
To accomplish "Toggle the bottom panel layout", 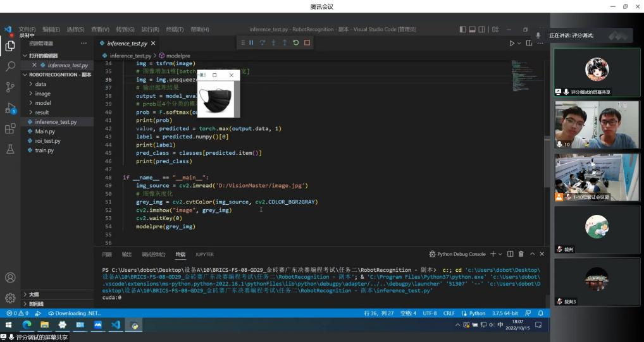I will tap(473, 30).
